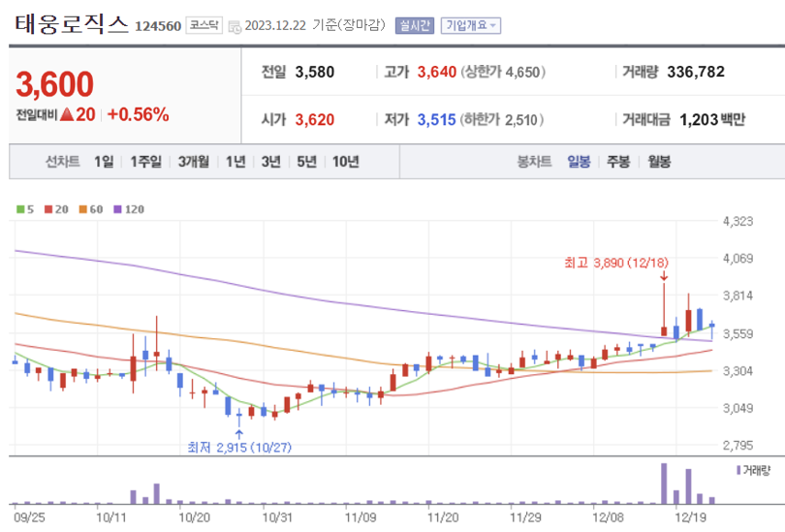Click the orange 60-day moving average swatch

83,209
